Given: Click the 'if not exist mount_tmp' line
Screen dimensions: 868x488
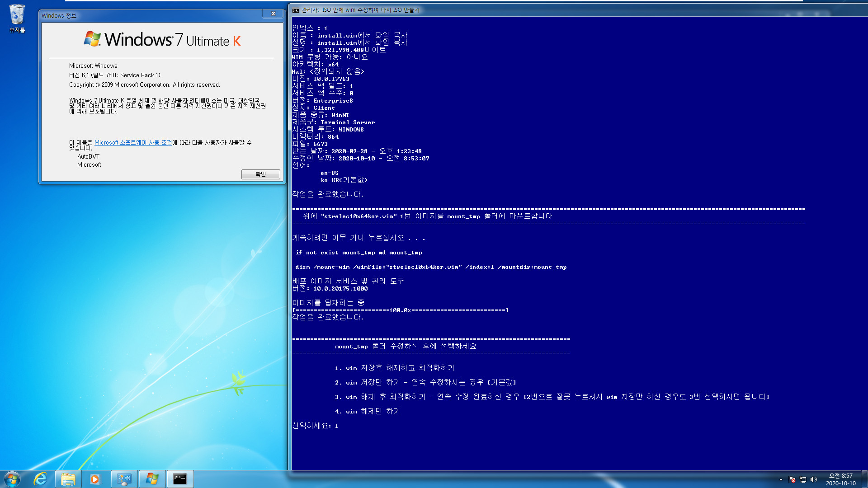Looking at the screenshot, I should click(359, 253).
